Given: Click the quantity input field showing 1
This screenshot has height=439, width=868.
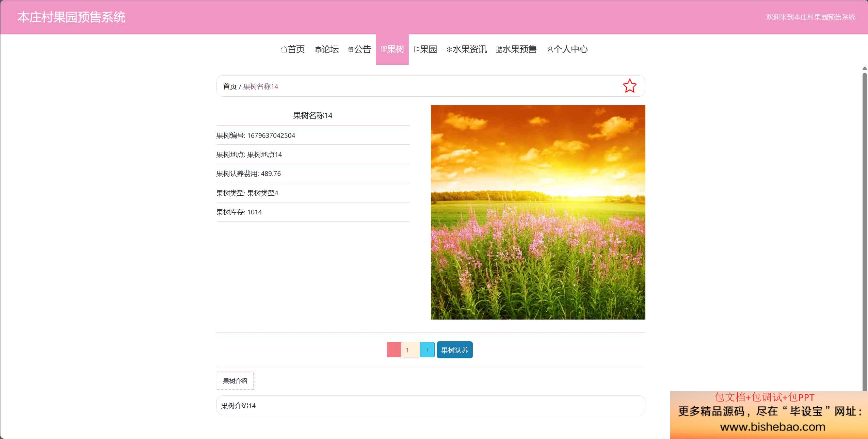Looking at the screenshot, I should click(411, 350).
